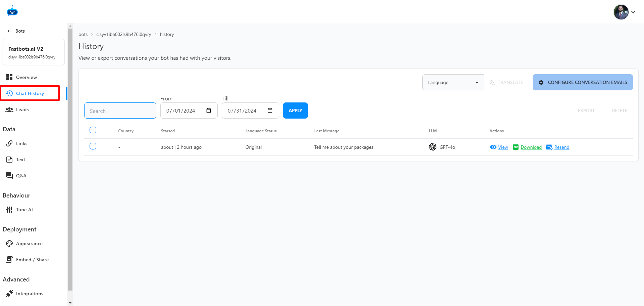This screenshot has width=644, height=306.
Task: Click the bot ID breadcrumb
Action: point(123,34)
